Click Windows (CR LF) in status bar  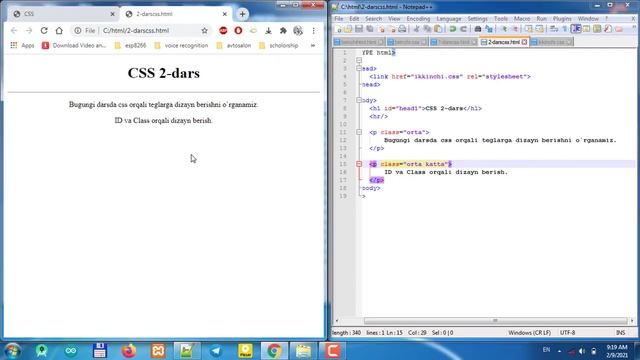click(529, 333)
